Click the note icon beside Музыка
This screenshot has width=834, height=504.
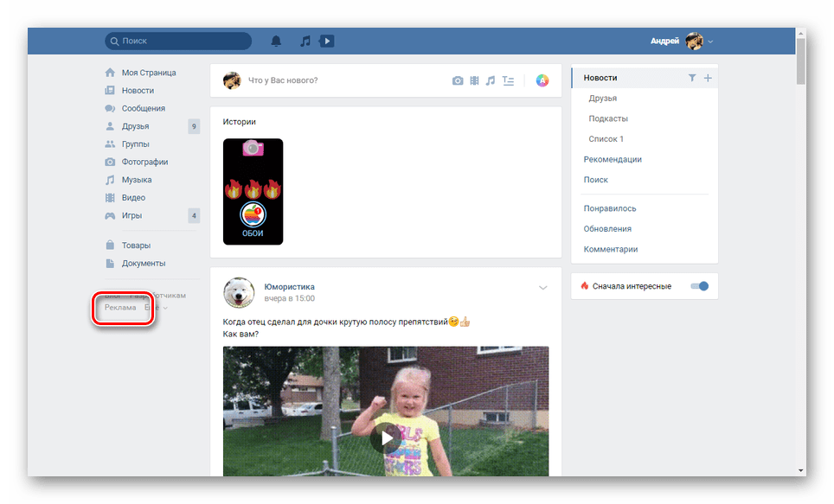110,180
